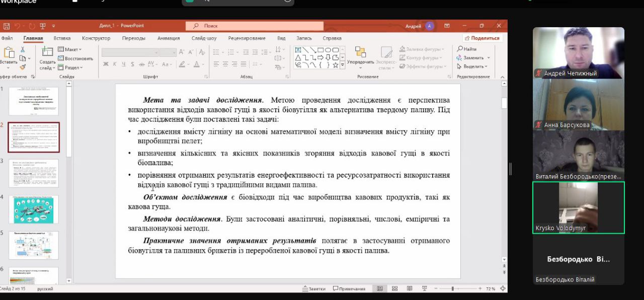
Task: Increase font size with the large A icon
Action: pos(181,52)
